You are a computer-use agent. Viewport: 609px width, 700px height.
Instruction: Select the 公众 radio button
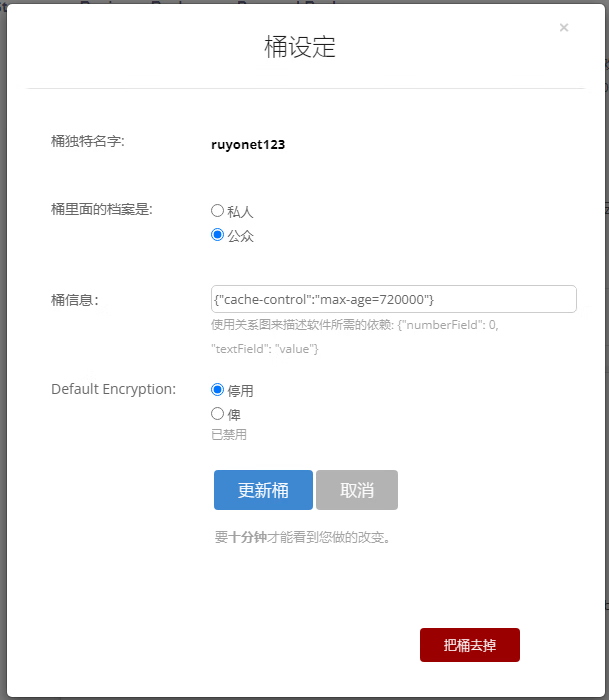pos(217,236)
